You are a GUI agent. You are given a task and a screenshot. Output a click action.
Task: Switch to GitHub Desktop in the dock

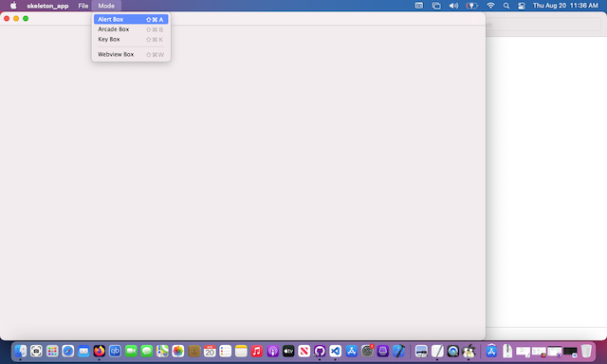click(320, 352)
